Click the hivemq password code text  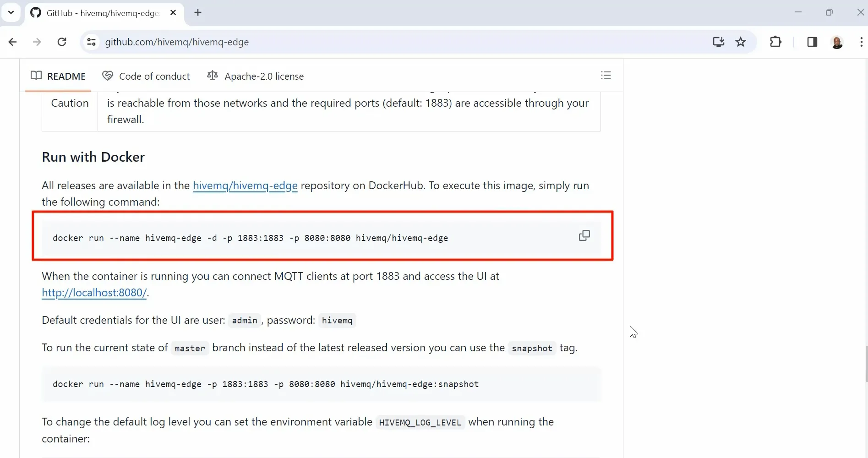coord(337,321)
